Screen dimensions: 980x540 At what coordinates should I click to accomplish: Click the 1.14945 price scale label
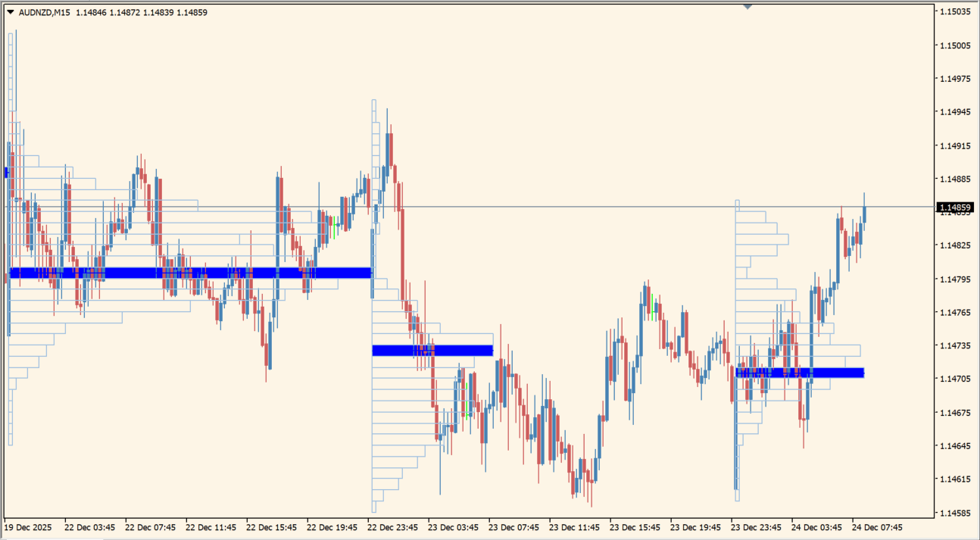coord(955,112)
